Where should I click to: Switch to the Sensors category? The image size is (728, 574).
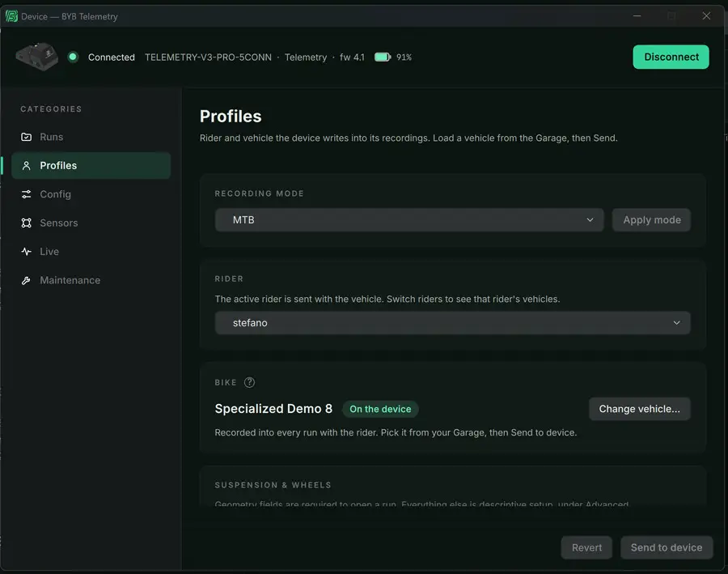91,223
